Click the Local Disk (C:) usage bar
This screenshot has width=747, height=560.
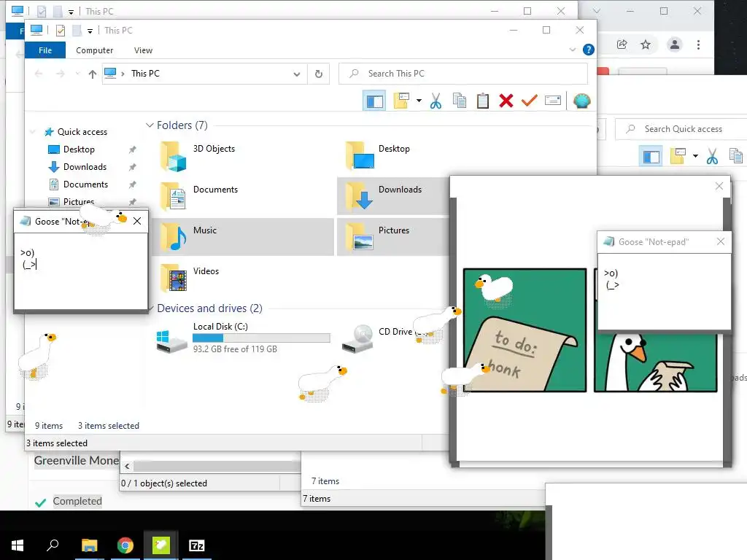tap(261, 338)
